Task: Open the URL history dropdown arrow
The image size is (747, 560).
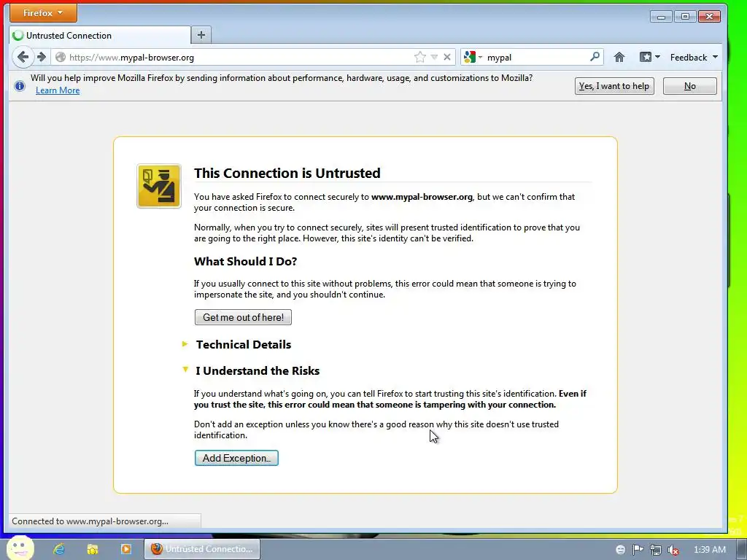Action: pos(434,57)
